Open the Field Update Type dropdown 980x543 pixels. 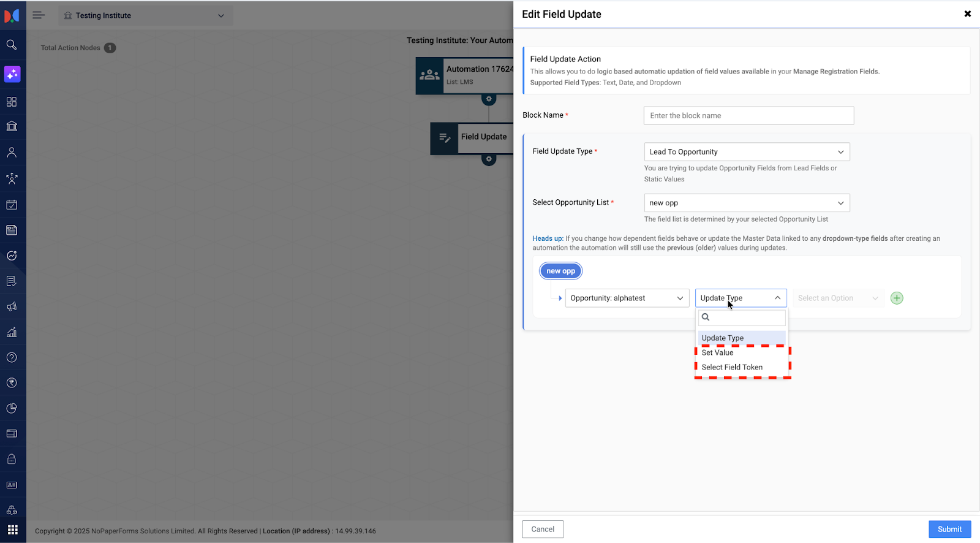tap(746, 152)
